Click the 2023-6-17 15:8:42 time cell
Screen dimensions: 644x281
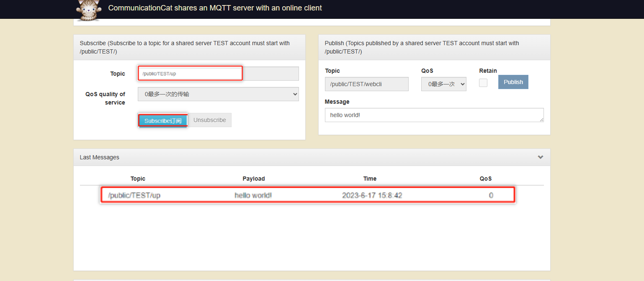pos(372,195)
